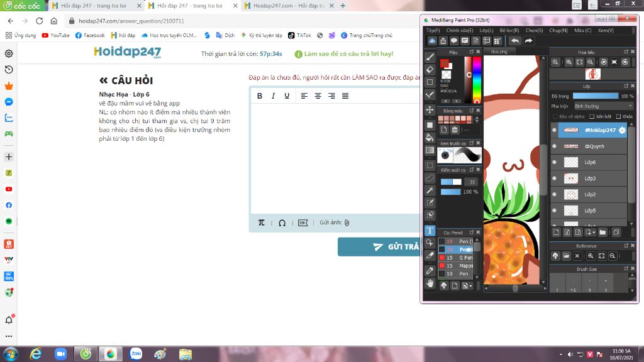Viewport: 644px width, 362px height.
Task: Activate the Lasso selection tool
Action: (x=430, y=178)
